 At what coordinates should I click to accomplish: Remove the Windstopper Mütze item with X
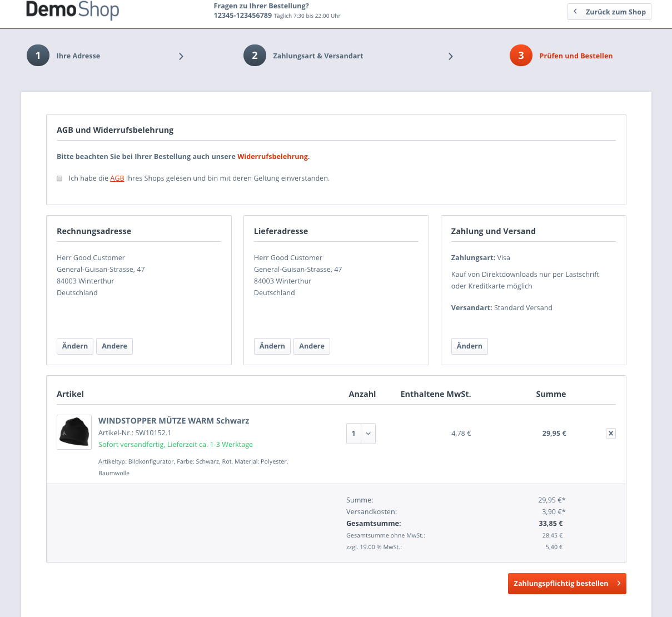point(610,434)
